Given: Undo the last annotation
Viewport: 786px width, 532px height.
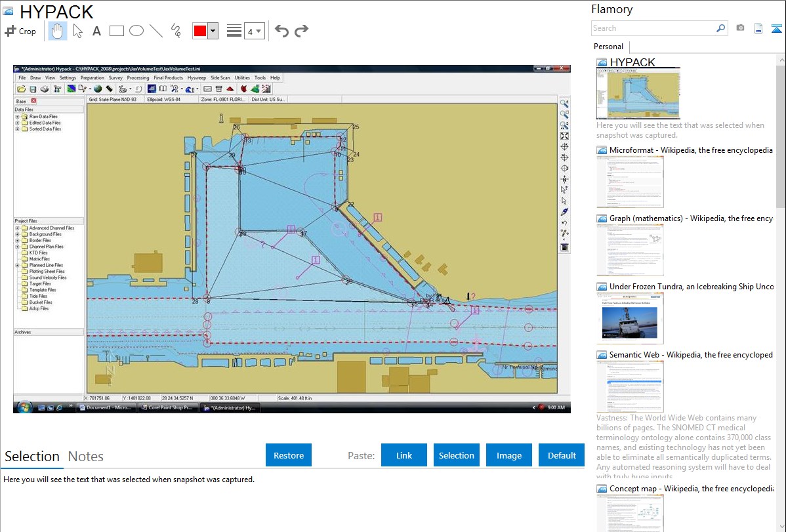Looking at the screenshot, I should coord(281,31).
